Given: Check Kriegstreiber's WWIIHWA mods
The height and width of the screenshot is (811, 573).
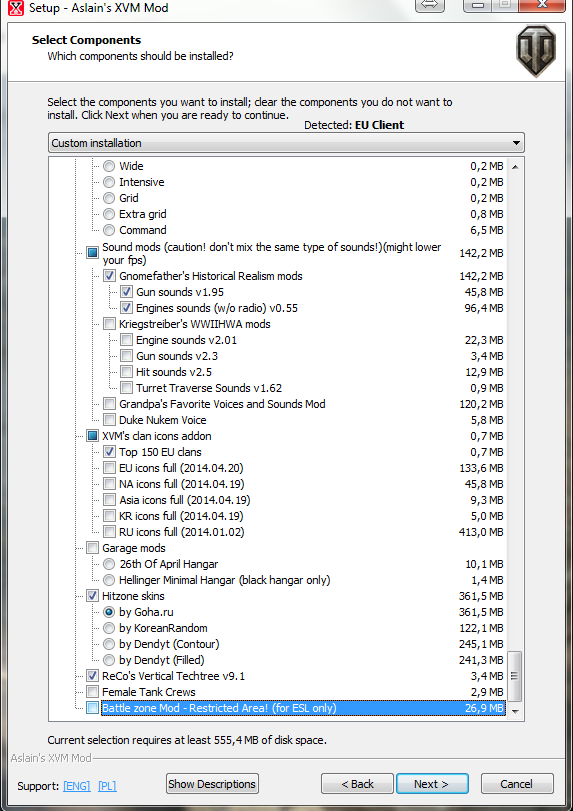Looking at the screenshot, I should tap(109, 324).
